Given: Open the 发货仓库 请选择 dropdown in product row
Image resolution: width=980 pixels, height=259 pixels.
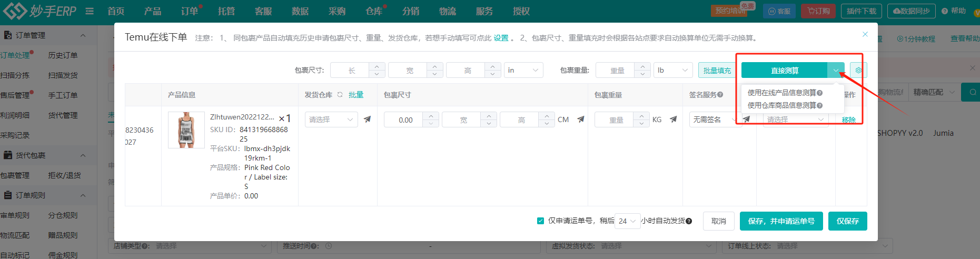Looking at the screenshot, I should pos(331,119).
